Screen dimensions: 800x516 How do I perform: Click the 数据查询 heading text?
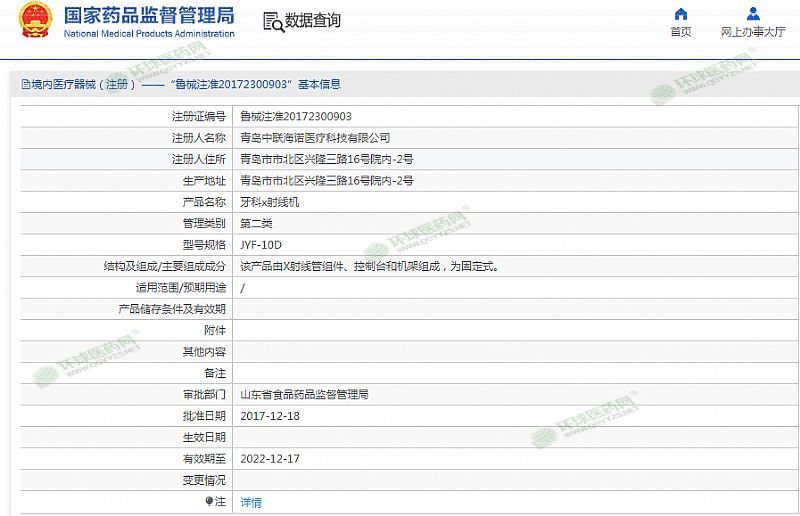click(313, 21)
